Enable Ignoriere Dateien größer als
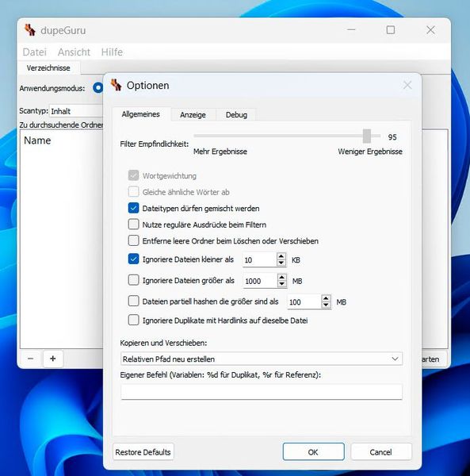Screen dimensions: 470x476 [133, 280]
